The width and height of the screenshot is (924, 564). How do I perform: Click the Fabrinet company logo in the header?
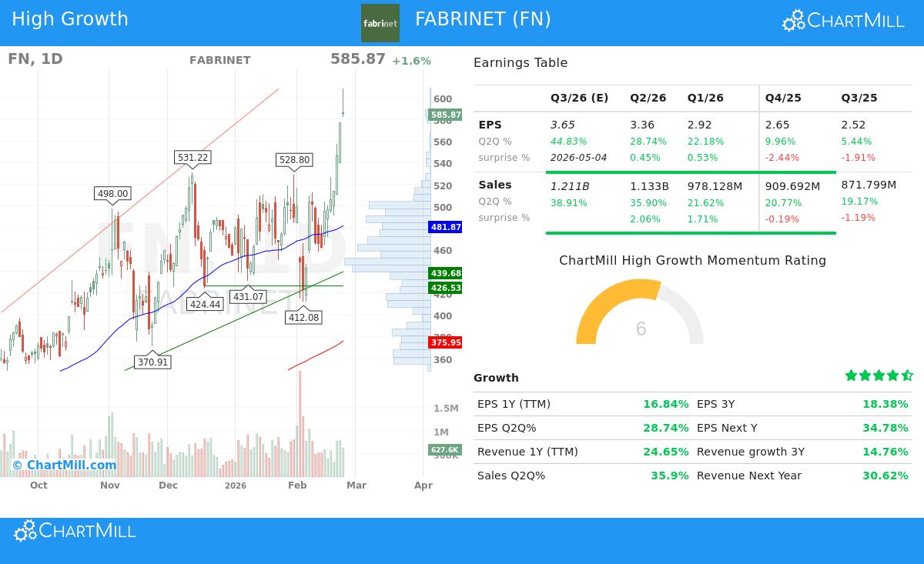[380, 23]
